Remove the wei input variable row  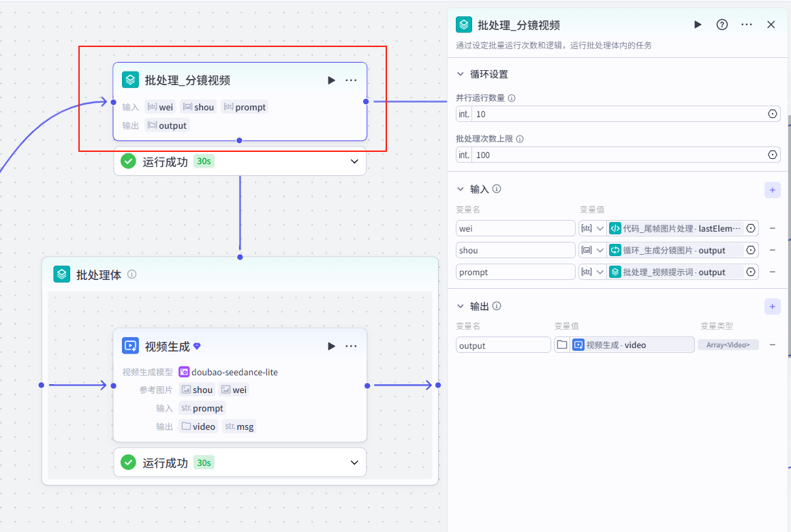point(773,229)
